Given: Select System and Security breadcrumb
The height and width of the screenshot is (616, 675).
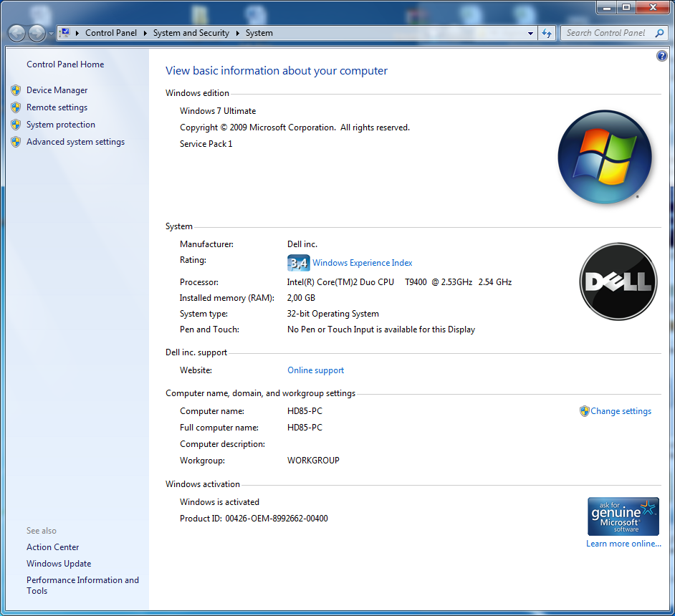Looking at the screenshot, I should tap(191, 33).
